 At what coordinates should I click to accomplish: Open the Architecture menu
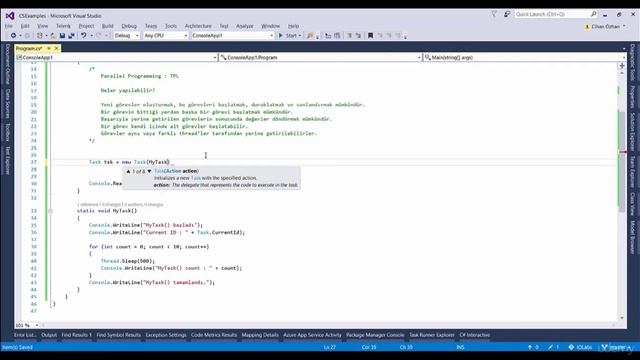[198, 26]
